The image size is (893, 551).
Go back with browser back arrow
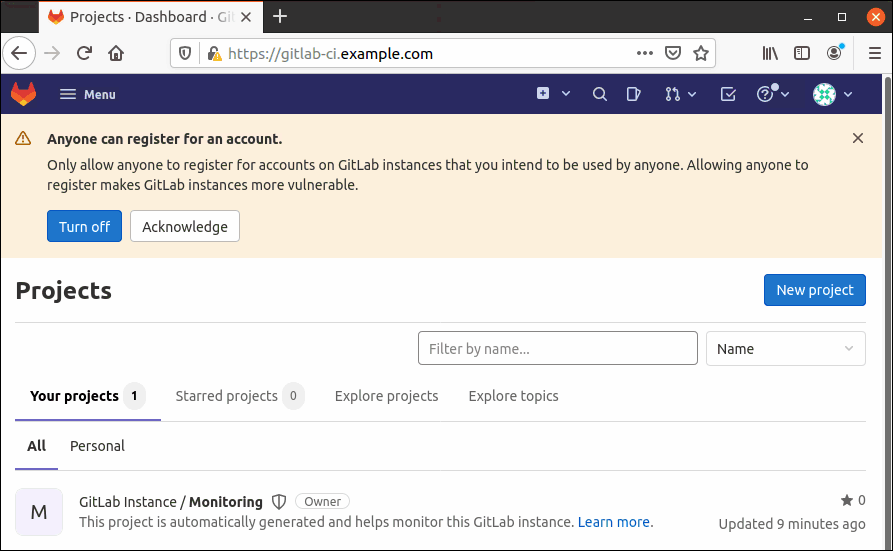click(x=19, y=54)
